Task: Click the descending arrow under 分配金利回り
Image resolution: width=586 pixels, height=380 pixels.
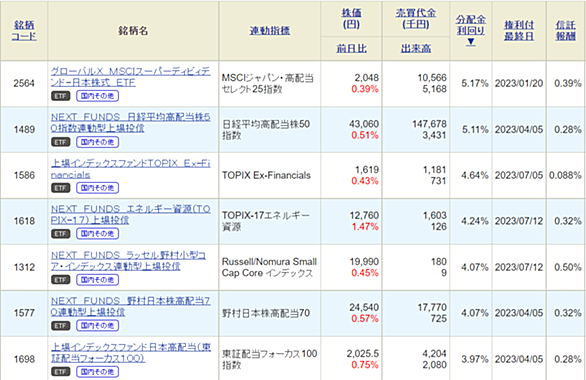Action: 471,42
